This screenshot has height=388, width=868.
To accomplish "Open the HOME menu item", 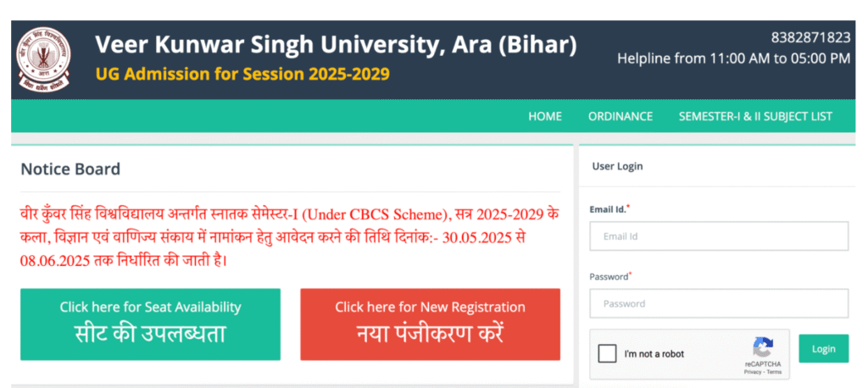I will (x=545, y=116).
